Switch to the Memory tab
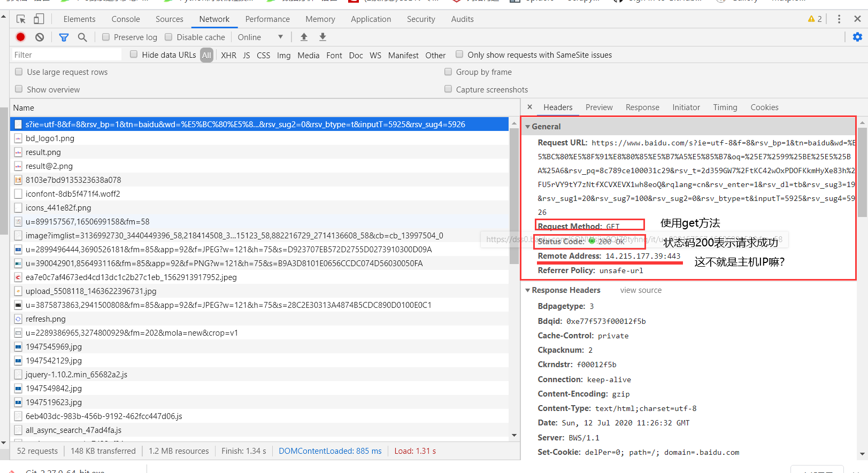868x473 pixels. 320,19
